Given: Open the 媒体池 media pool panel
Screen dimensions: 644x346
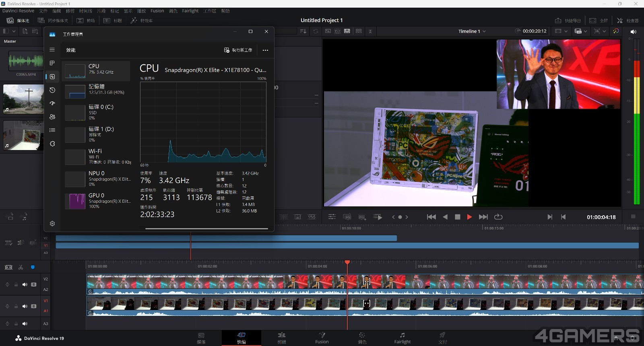Looking at the screenshot, I should (x=18, y=21).
